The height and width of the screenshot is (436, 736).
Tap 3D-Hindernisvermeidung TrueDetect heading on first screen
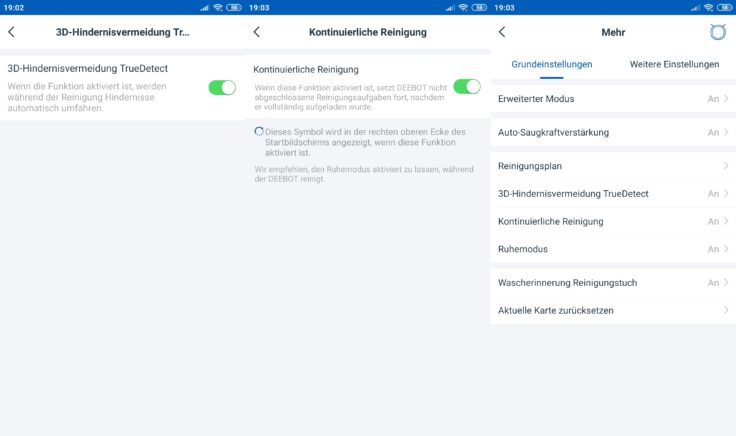tap(87, 69)
